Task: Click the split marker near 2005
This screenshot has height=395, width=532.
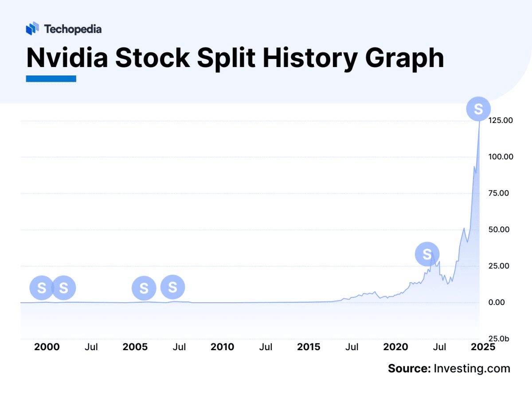Action: (x=144, y=288)
